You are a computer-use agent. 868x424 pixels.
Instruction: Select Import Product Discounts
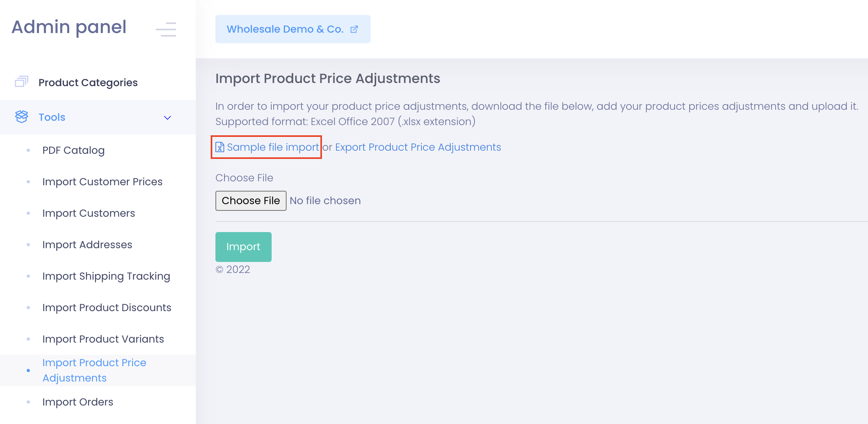pyautogui.click(x=107, y=308)
